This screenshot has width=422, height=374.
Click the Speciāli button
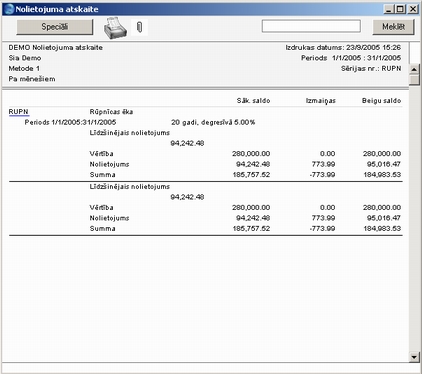tap(55, 27)
